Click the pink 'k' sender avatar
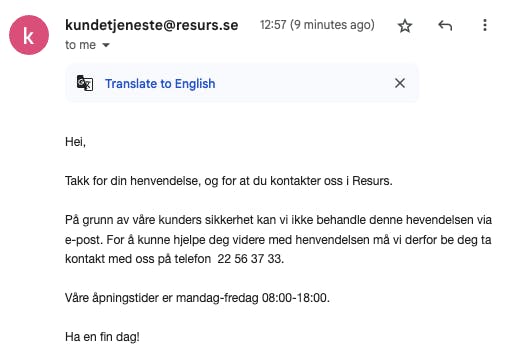507x363 pixels. click(x=29, y=35)
